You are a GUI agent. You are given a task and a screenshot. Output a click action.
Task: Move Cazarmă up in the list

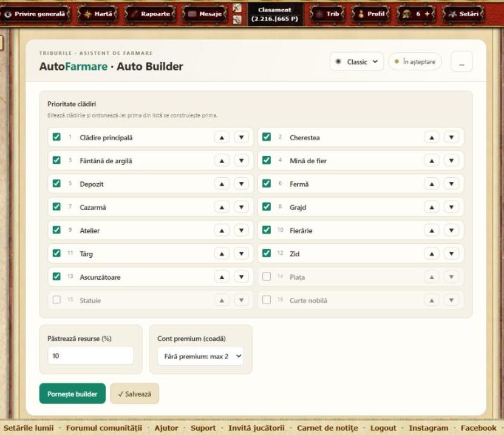(x=222, y=207)
